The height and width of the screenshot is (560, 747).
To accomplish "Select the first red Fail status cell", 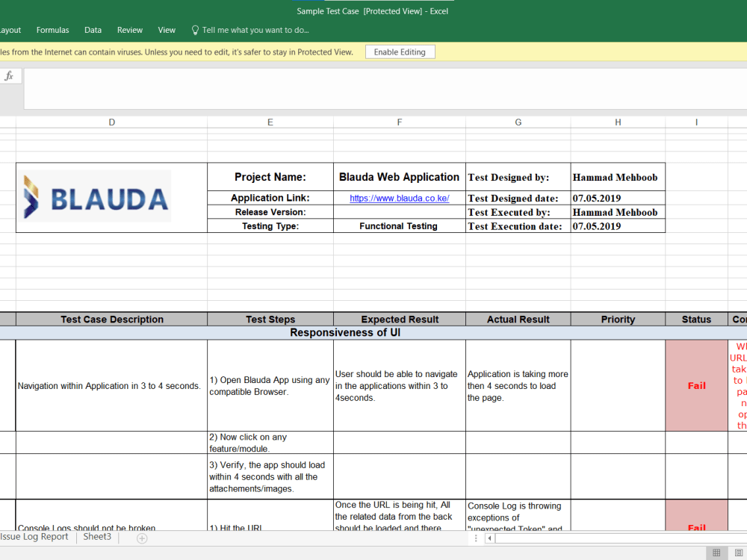I will (696, 386).
